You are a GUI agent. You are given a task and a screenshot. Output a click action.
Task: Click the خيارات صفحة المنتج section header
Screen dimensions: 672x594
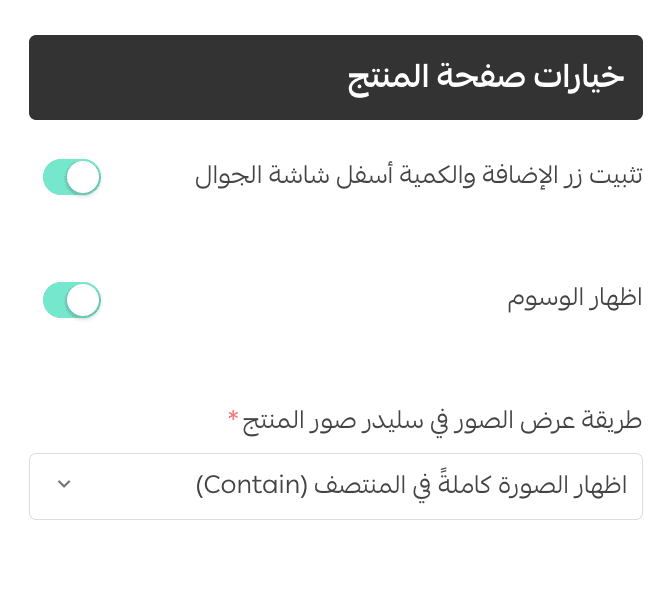pyautogui.click(x=486, y=78)
